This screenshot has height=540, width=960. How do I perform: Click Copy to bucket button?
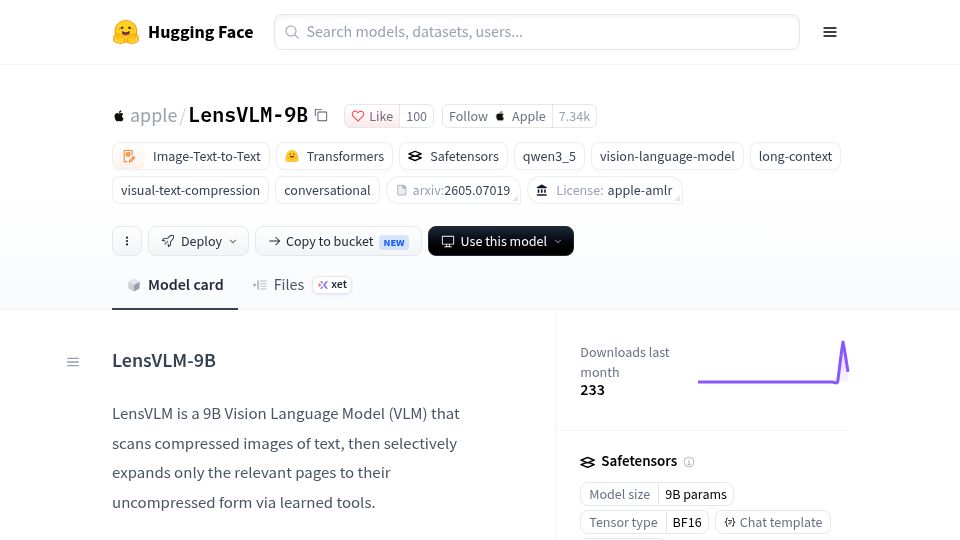click(x=338, y=241)
